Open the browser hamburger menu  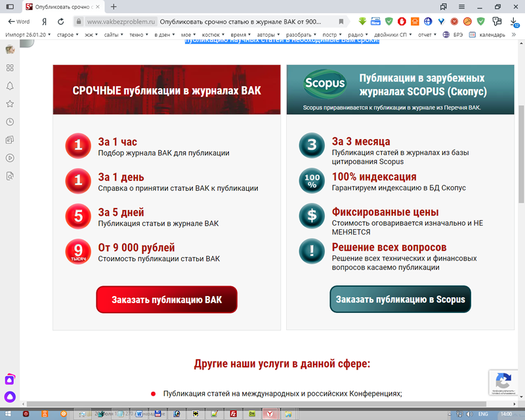tap(461, 6)
